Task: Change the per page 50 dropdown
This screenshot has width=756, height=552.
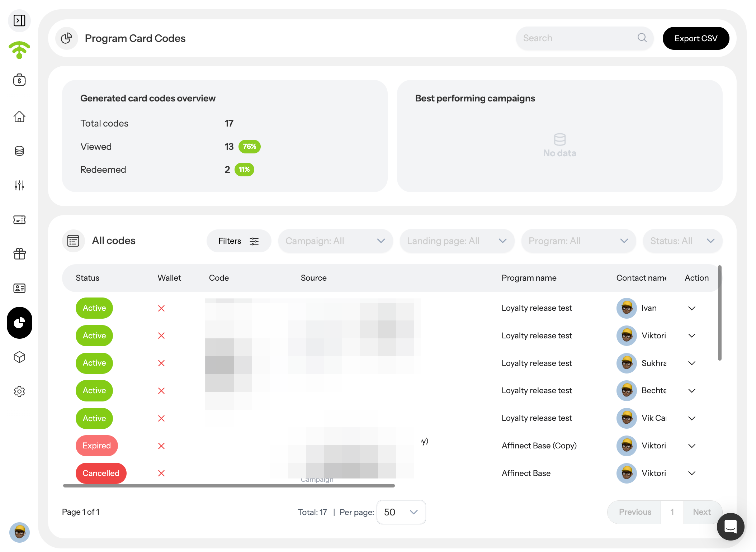Action: click(x=401, y=512)
